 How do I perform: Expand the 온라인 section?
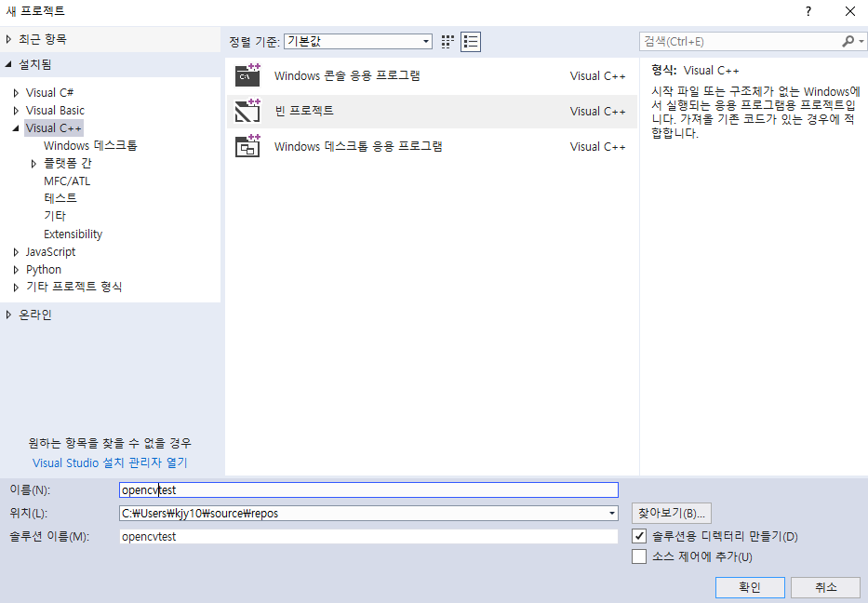(8, 315)
